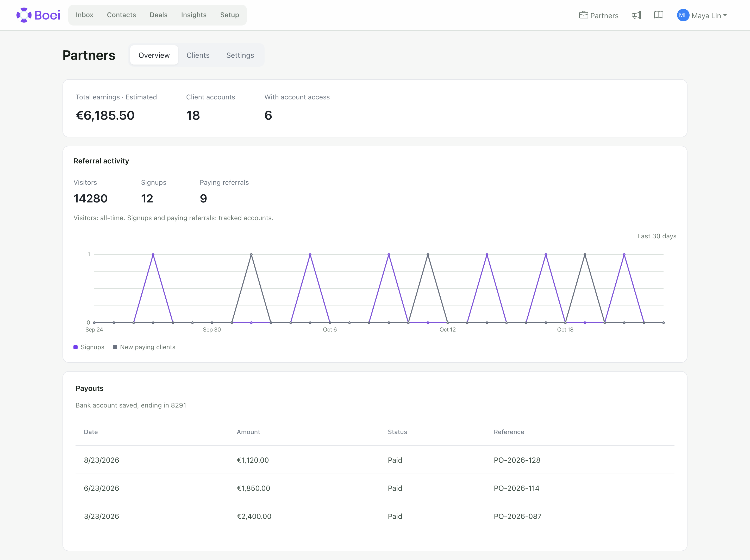
Task: Expand the Maya Lin account menu
Action: coord(709,16)
